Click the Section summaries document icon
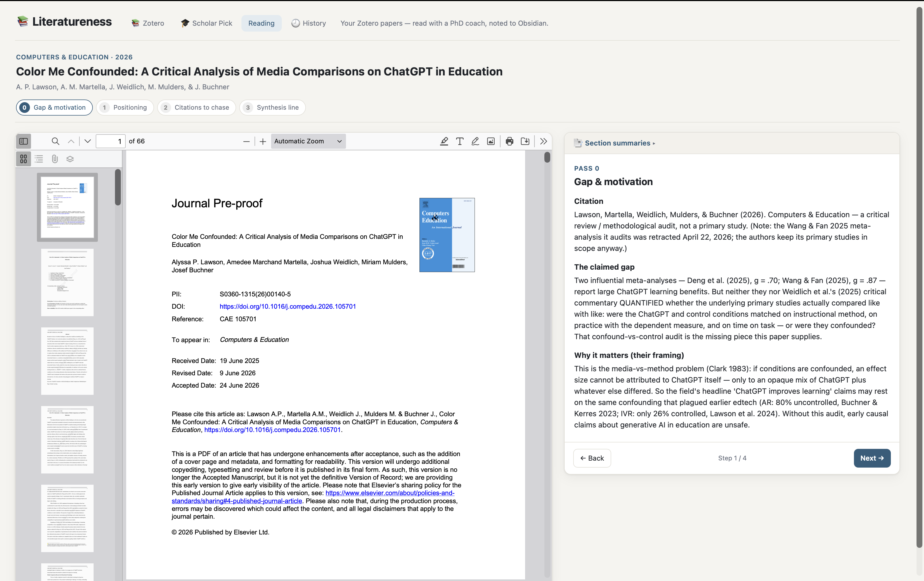 click(578, 143)
